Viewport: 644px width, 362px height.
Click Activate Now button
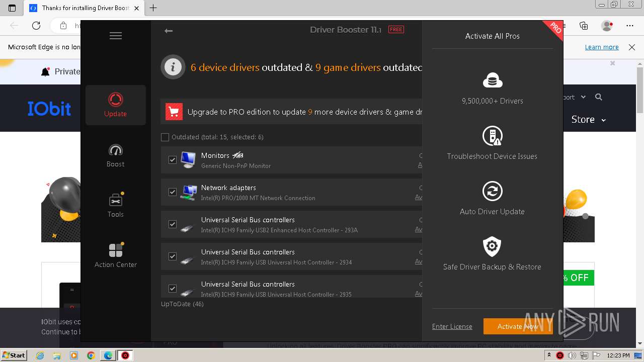click(x=518, y=326)
